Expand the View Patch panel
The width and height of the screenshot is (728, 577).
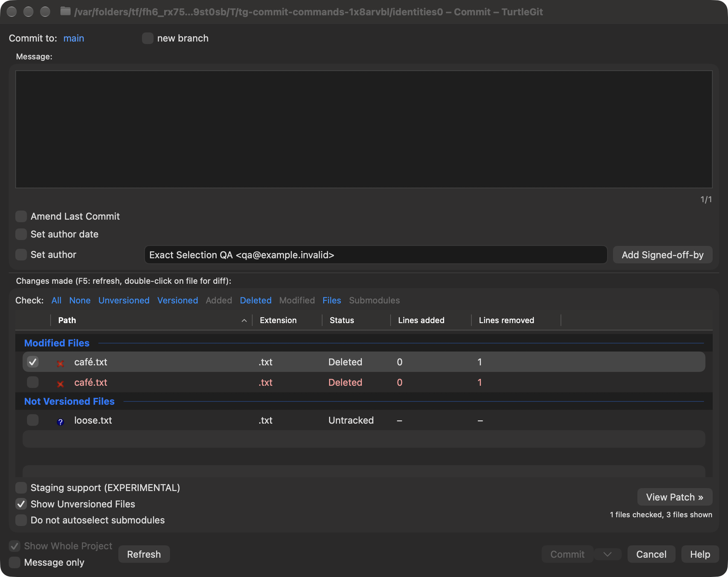tap(675, 497)
